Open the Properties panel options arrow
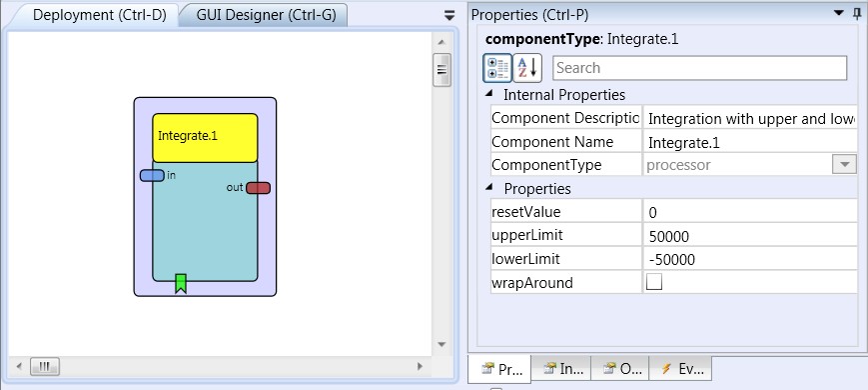868x390 pixels. point(839,13)
